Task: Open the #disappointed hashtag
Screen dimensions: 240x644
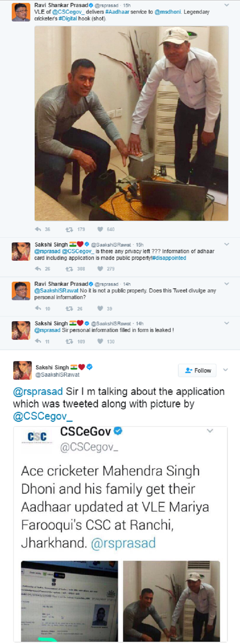Action: (x=169, y=258)
